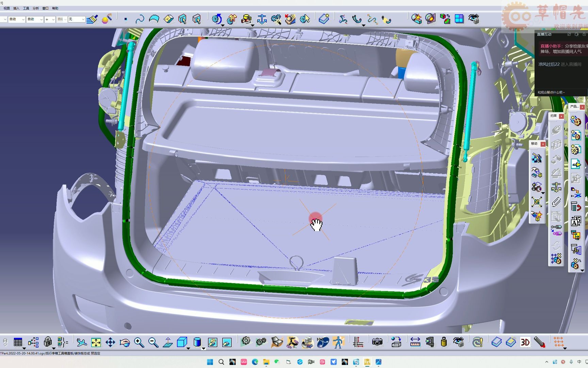The height and width of the screenshot is (368, 588).
Task: Open the 插入 (Insert) menu
Action: tap(16, 8)
